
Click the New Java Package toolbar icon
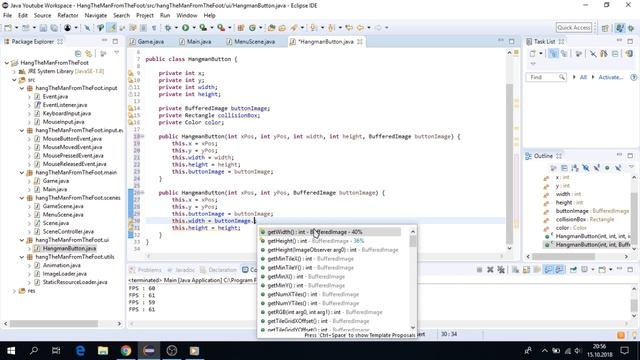pos(241,28)
